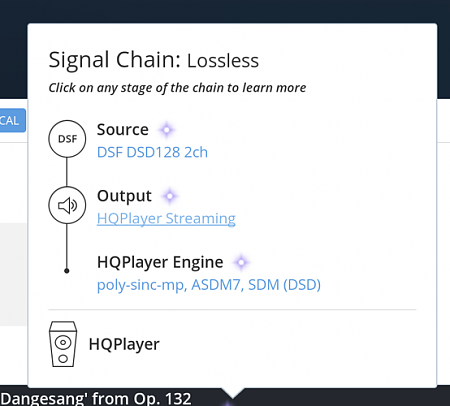The width and height of the screenshot is (450, 406).
Task: Click the signal quality star under the popup arrow
Action: click(228, 403)
